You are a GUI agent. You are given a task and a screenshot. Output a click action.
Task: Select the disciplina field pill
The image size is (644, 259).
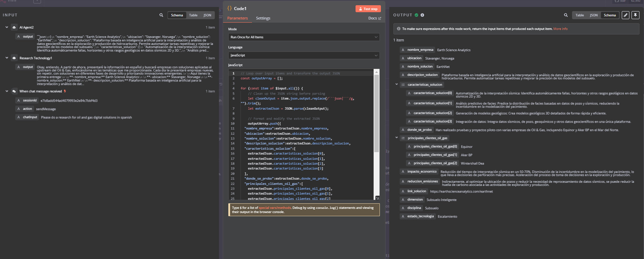tap(411, 208)
